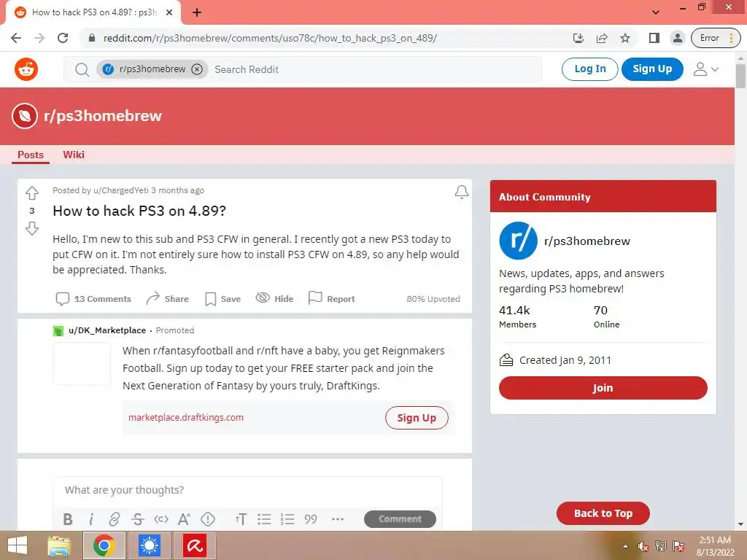Open u/DK_Marketplace's profile link
747x560 pixels.
tap(107, 330)
